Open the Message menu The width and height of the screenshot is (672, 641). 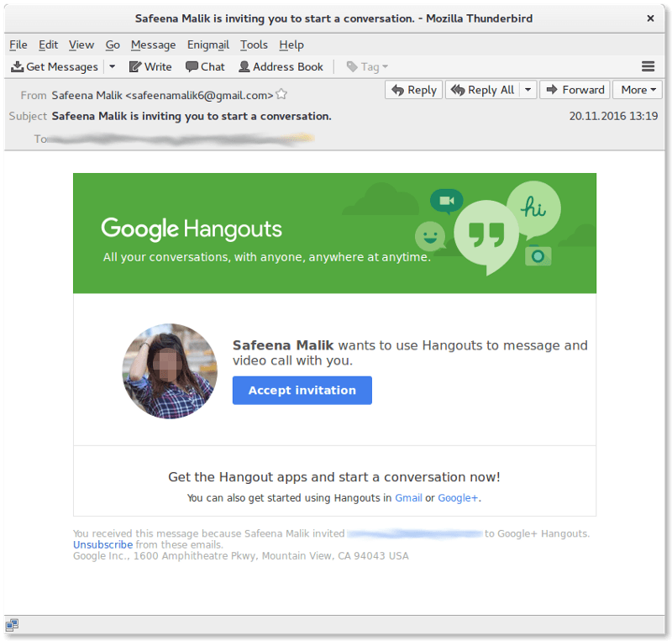click(x=154, y=45)
